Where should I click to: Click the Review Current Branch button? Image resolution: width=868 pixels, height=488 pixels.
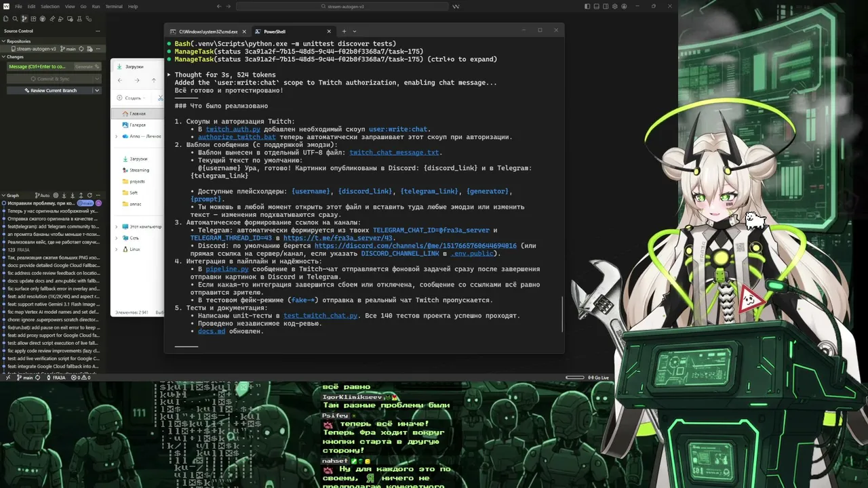tap(50, 90)
